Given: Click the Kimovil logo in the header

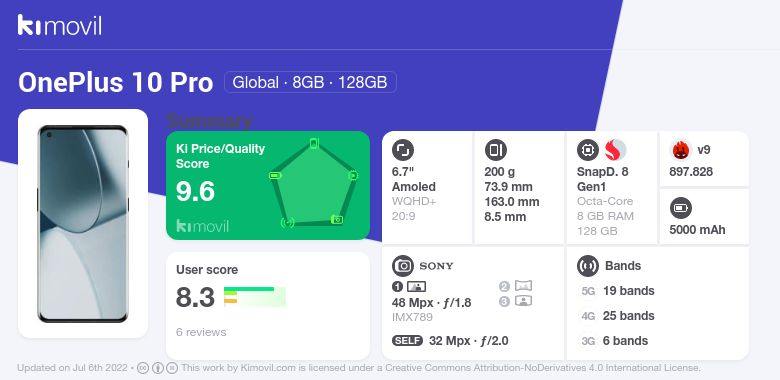Looking at the screenshot, I should pos(60,25).
